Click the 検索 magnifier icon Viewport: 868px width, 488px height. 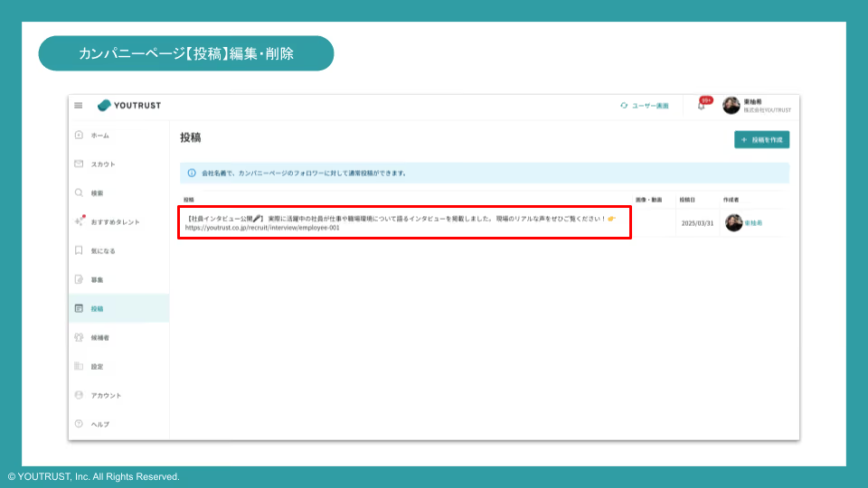(80, 193)
